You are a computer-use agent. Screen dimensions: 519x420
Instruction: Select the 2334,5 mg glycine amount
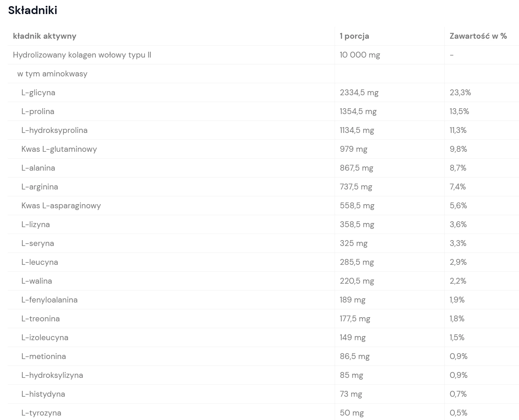[x=359, y=92]
